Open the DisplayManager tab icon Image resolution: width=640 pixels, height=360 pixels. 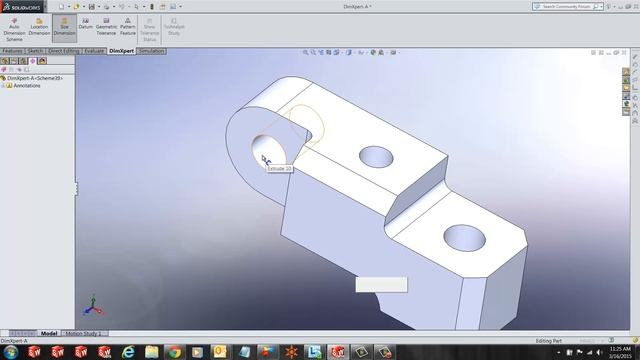tap(42, 61)
